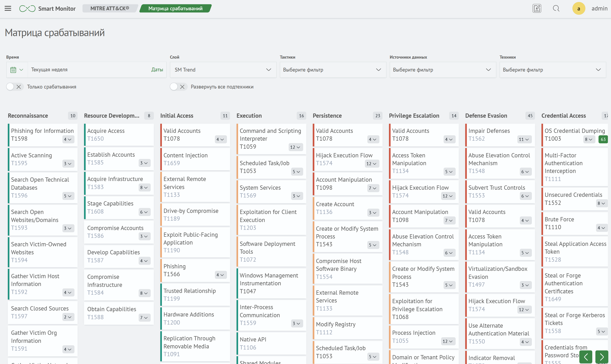Open the hamburger navigation menu
Viewport: 611px width, 364px height.
coord(8,8)
